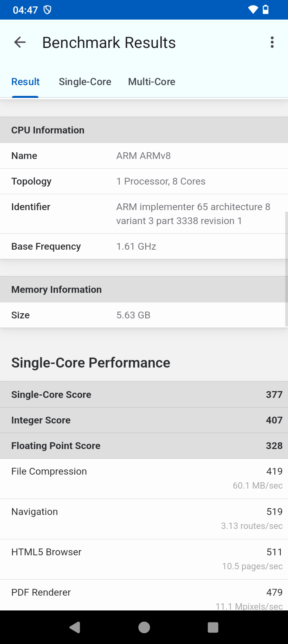Tap the back arrow icon
Viewport: 288px width, 644px height.
(x=20, y=42)
